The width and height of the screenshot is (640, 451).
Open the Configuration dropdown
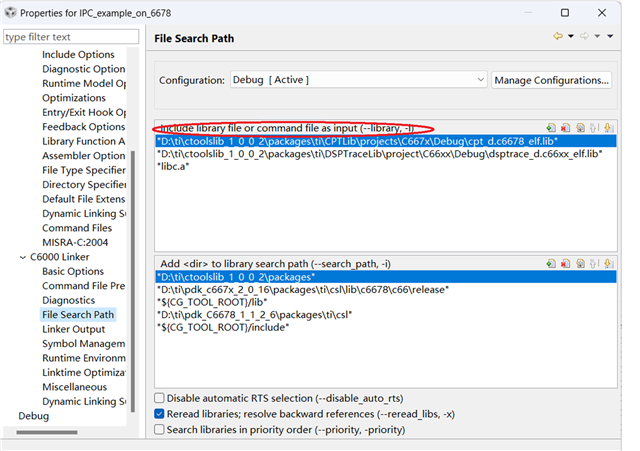pos(358,80)
